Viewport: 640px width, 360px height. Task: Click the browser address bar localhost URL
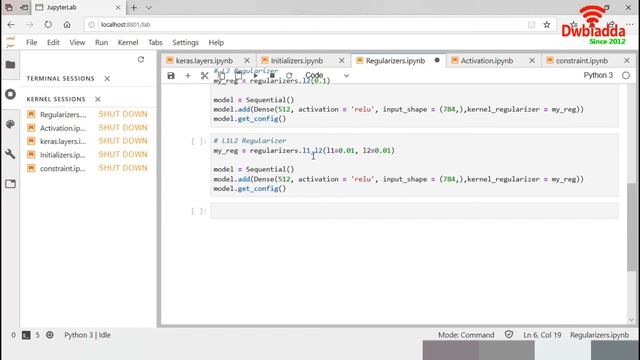126,24
